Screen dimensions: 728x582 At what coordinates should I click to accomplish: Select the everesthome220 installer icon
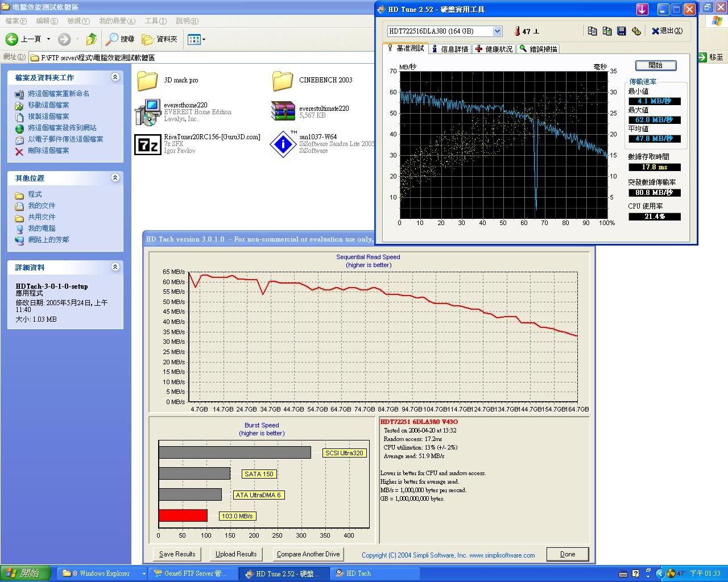pyautogui.click(x=147, y=112)
